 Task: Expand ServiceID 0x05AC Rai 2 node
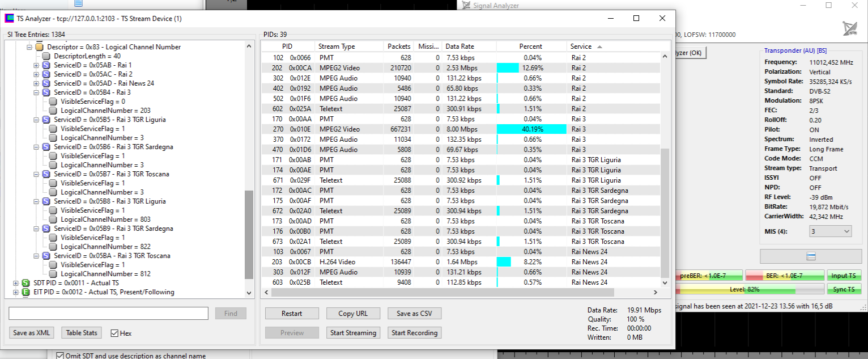(36, 74)
